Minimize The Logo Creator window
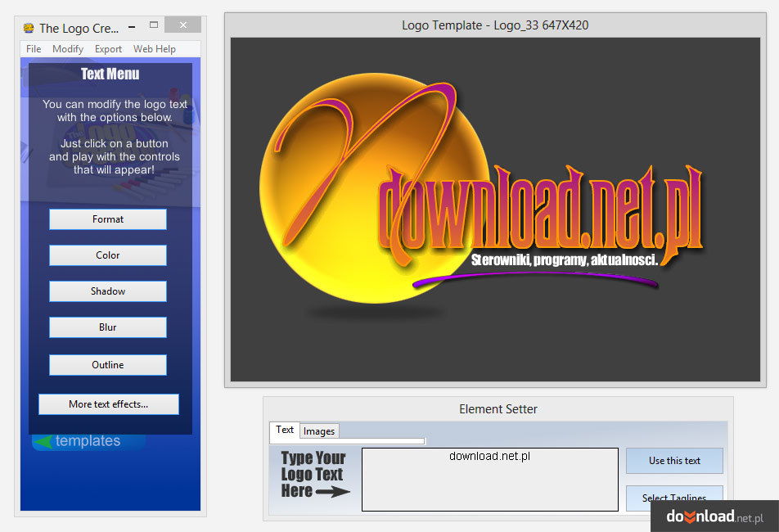 tap(132, 26)
